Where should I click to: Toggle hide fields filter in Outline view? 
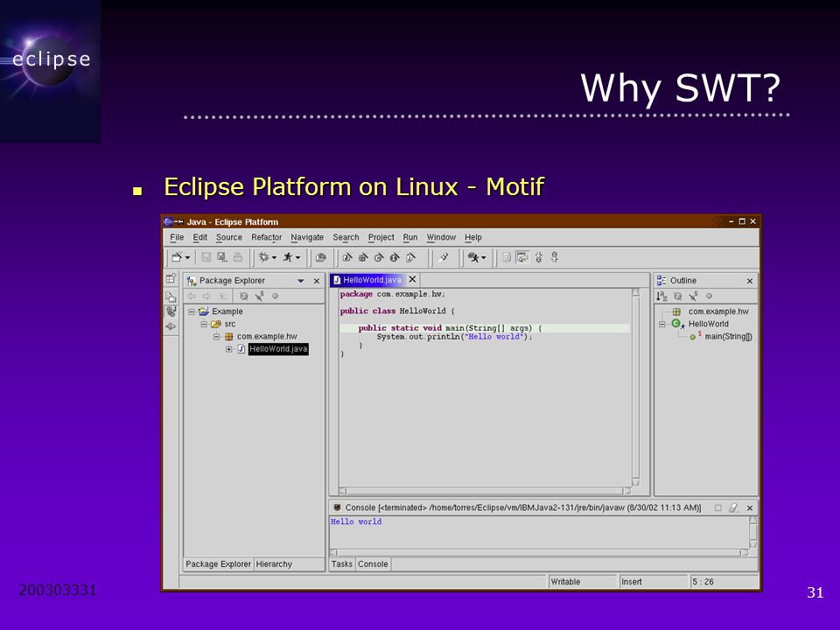click(677, 296)
